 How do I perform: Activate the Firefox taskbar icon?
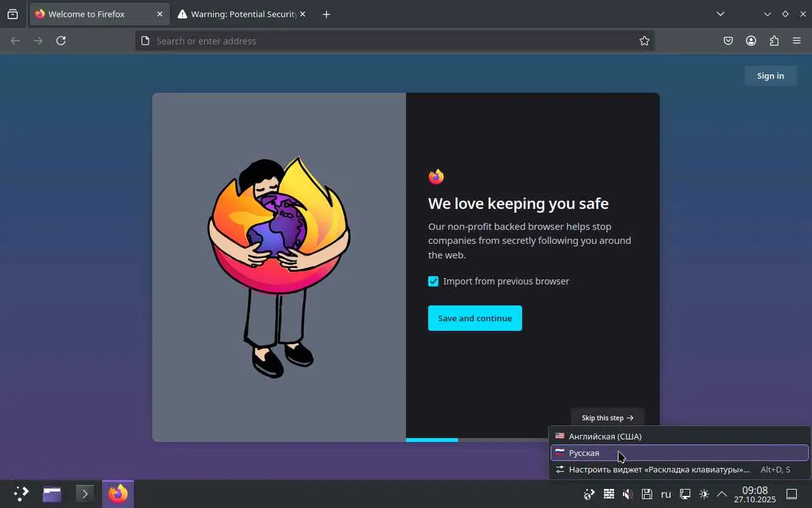118,493
